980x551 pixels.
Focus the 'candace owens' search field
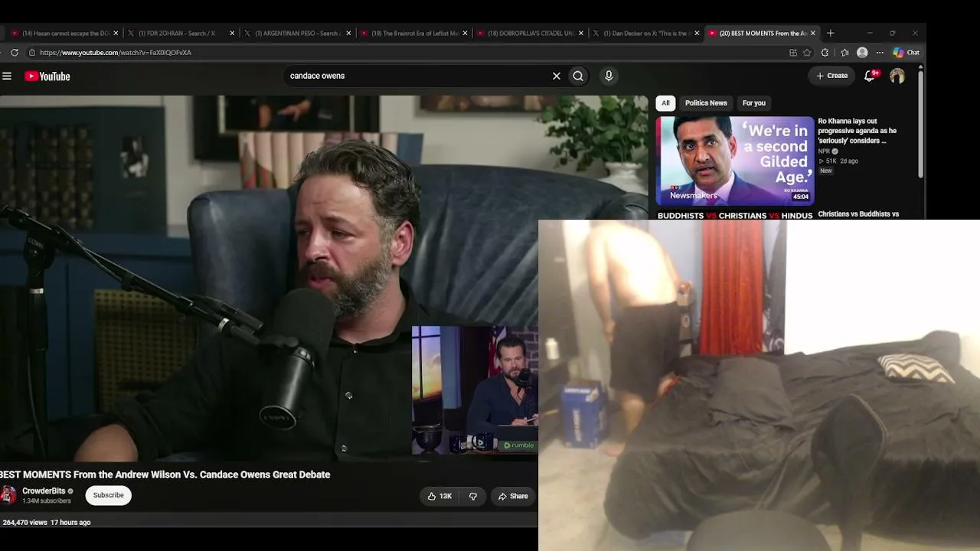[417, 76]
